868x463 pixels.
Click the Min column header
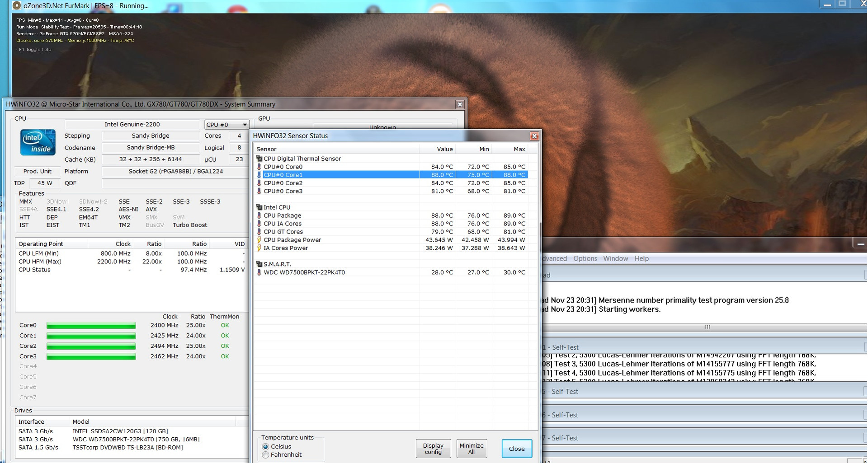coord(473,149)
